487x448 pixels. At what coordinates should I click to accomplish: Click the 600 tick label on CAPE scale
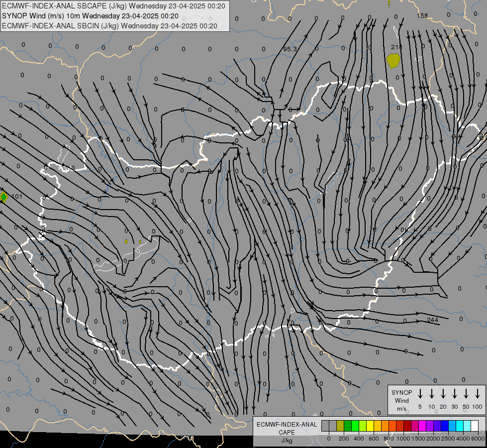pos(374,439)
